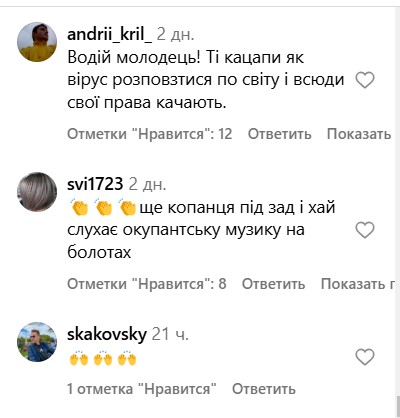Viewport: 400px width, 418px height.
Task: Like skakovsky comment with heart icon
Action: [x=365, y=357]
